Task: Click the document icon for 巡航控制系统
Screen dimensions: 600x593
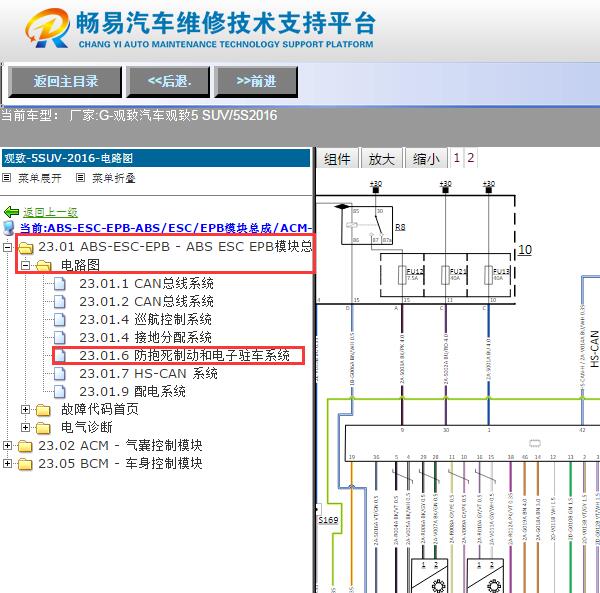Action: click(60, 320)
